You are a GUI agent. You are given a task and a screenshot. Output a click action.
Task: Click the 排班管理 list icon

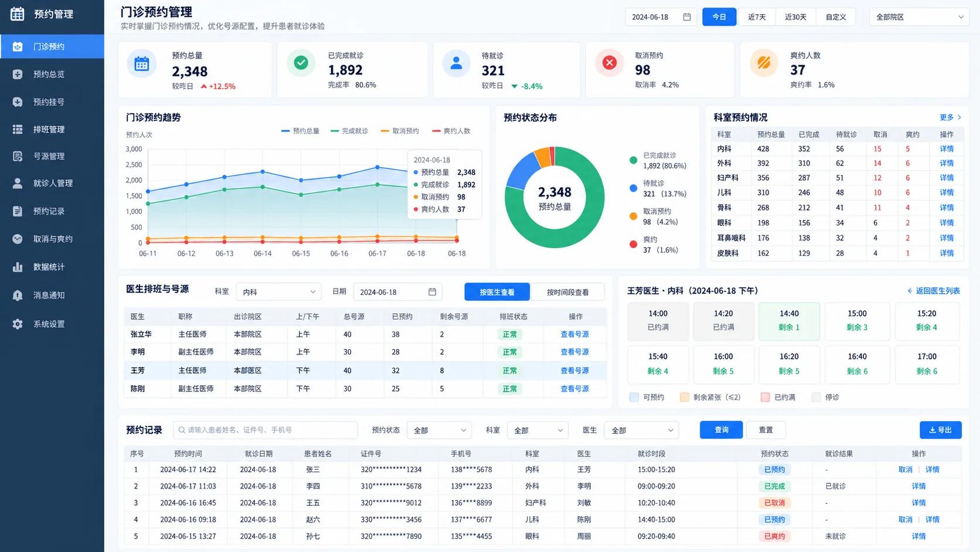click(18, 129)
